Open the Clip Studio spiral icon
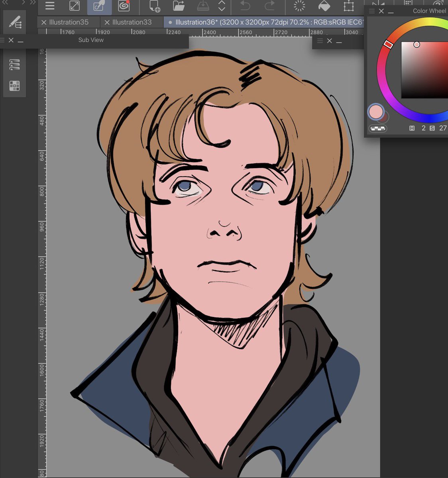 pos(124,6)
